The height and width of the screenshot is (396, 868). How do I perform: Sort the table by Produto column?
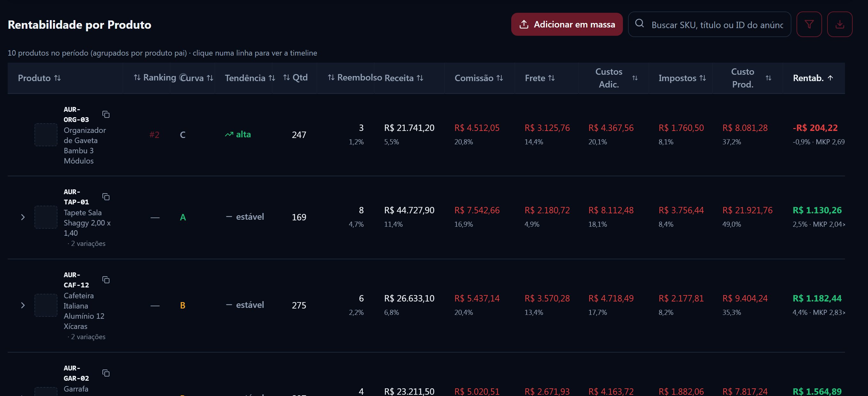40,78
